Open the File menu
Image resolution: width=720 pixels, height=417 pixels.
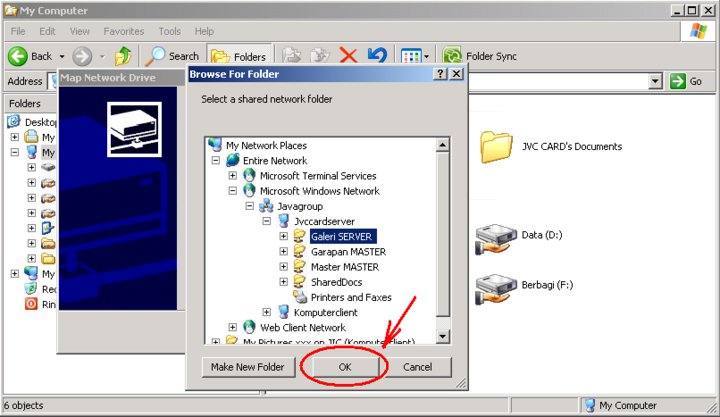18,31
